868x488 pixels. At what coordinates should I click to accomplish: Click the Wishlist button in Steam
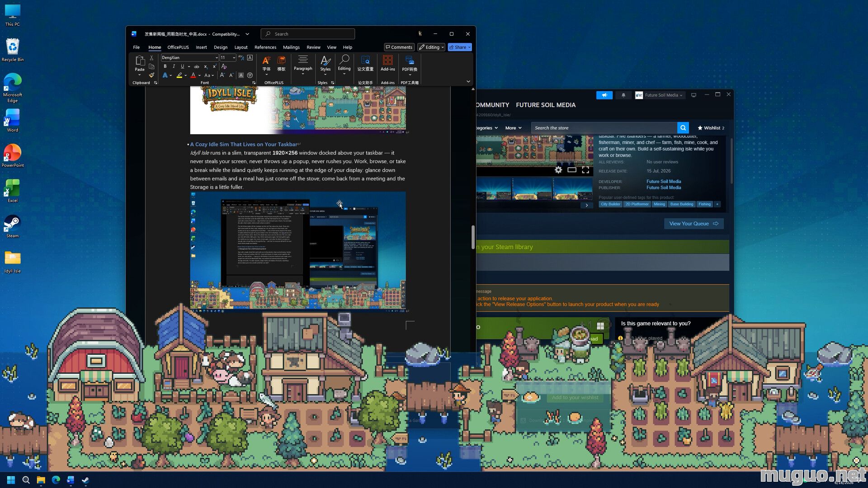tap(711, 128)
